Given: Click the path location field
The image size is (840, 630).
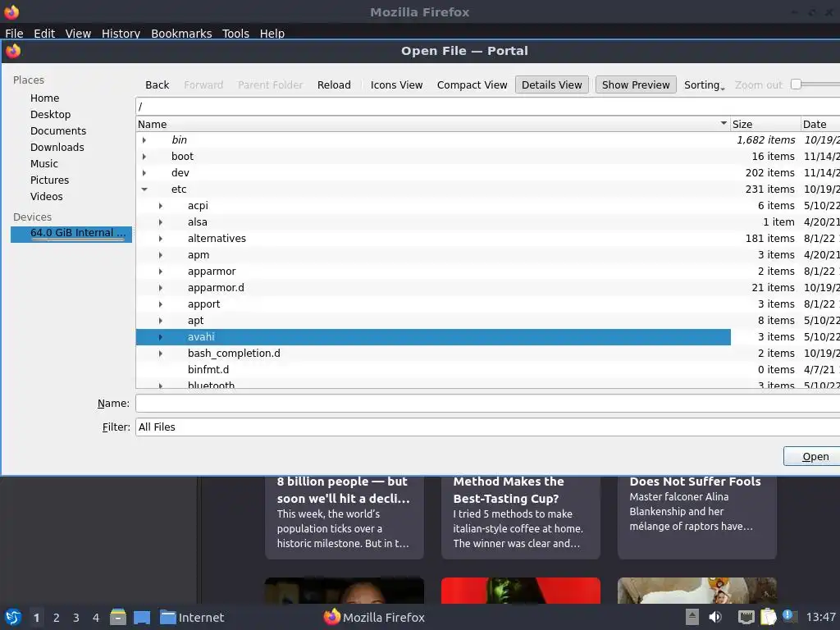Looking at the screenshot, I should click(487, 107).
